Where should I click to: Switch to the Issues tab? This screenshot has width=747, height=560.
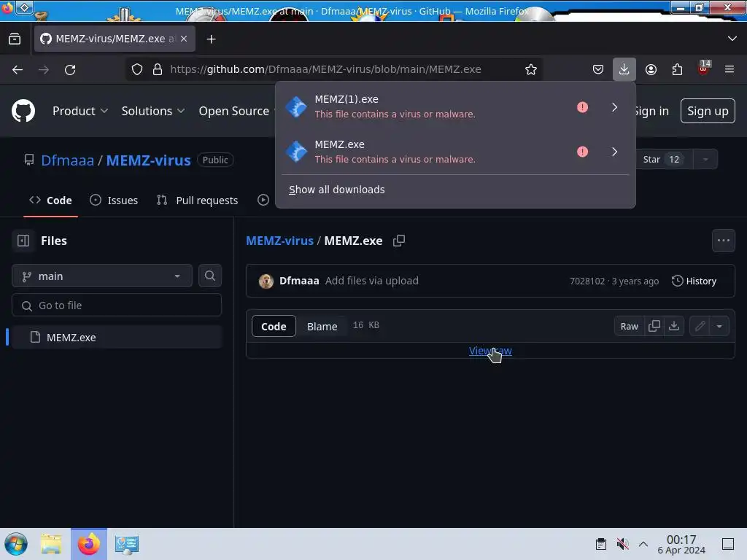coord(114,201)
